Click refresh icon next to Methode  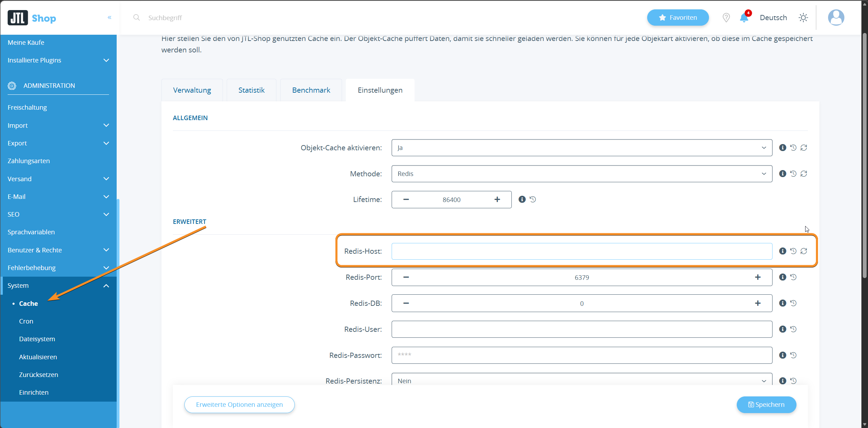[x=803, y=174]
